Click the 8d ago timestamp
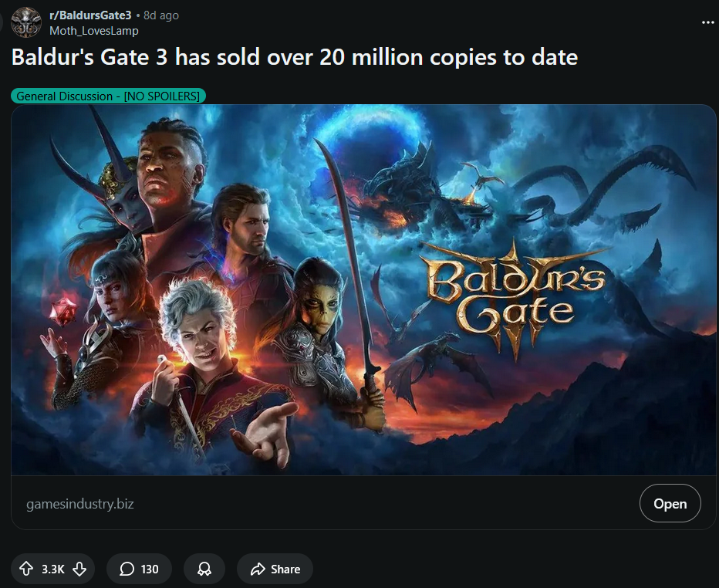Viewport: 719px width, 588px height. pos(161,15)
